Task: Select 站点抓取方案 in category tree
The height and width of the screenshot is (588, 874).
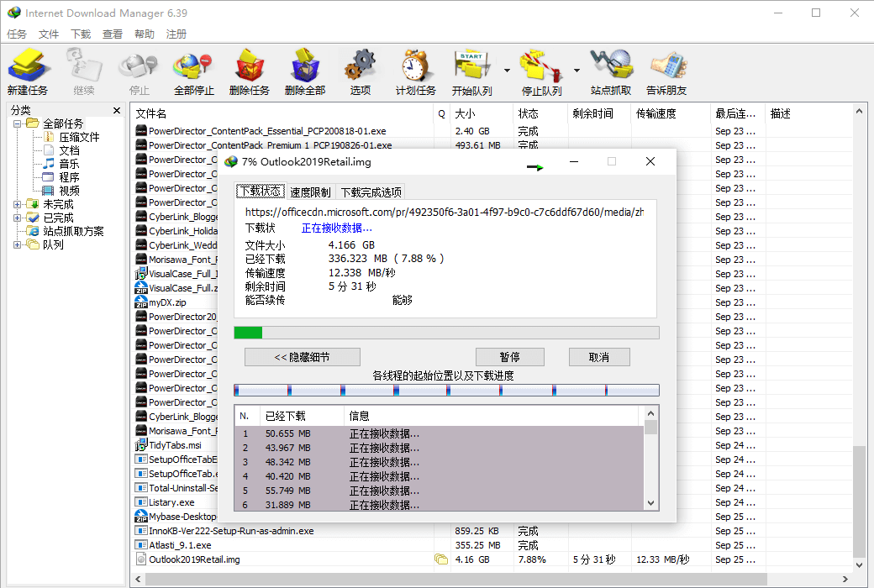Action: 73,231
